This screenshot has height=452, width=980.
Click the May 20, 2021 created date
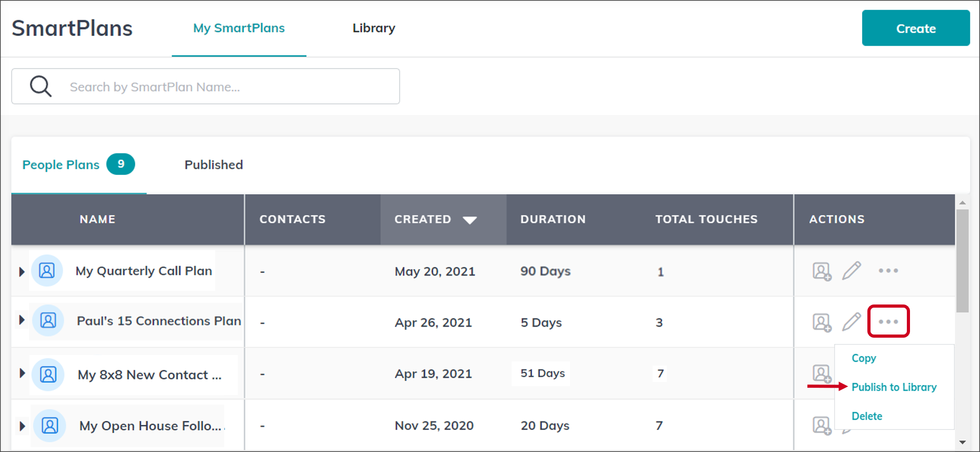click(435, 271)
